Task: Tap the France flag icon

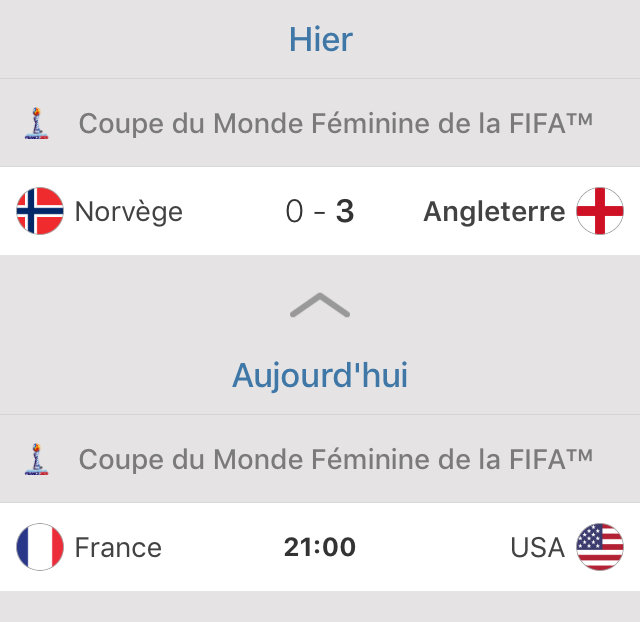Action: point(40,547)
